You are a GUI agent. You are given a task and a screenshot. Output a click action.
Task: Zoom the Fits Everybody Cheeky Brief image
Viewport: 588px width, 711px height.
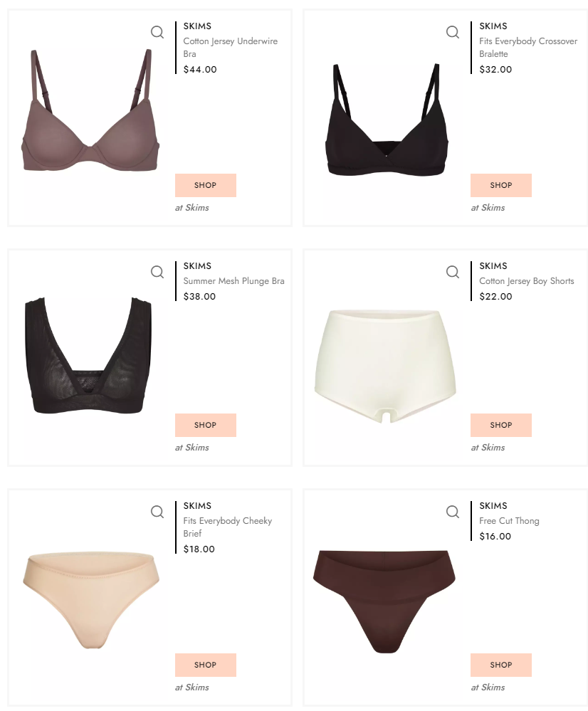pyautogui.click(x=157, y=512)
